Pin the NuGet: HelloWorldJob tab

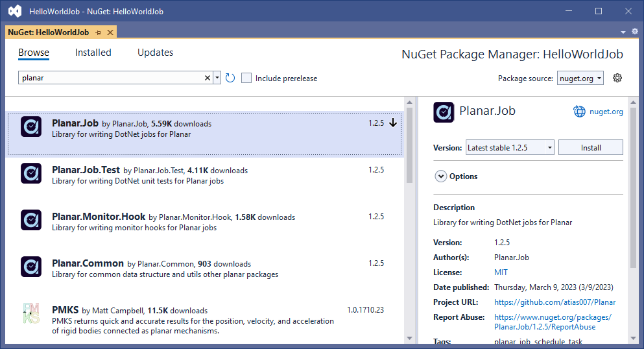point(98,32)
